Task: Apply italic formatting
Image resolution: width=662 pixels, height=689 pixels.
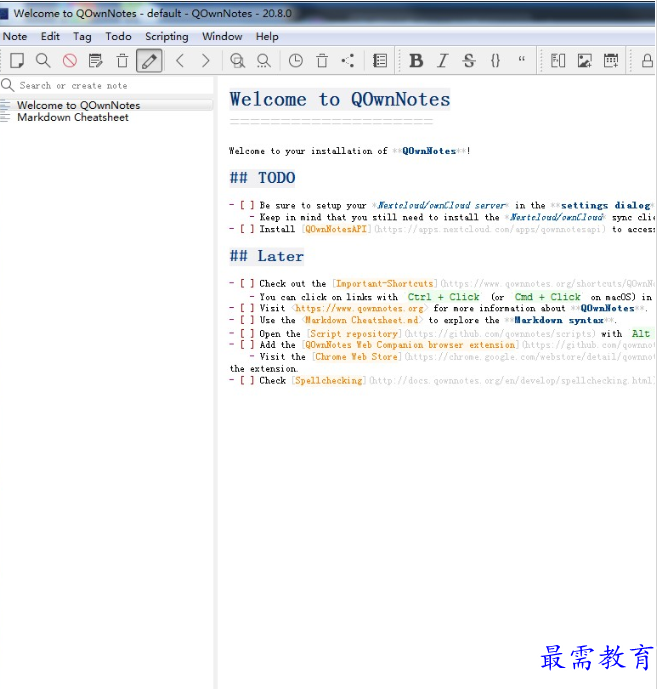Action: (x=442, y=61)
